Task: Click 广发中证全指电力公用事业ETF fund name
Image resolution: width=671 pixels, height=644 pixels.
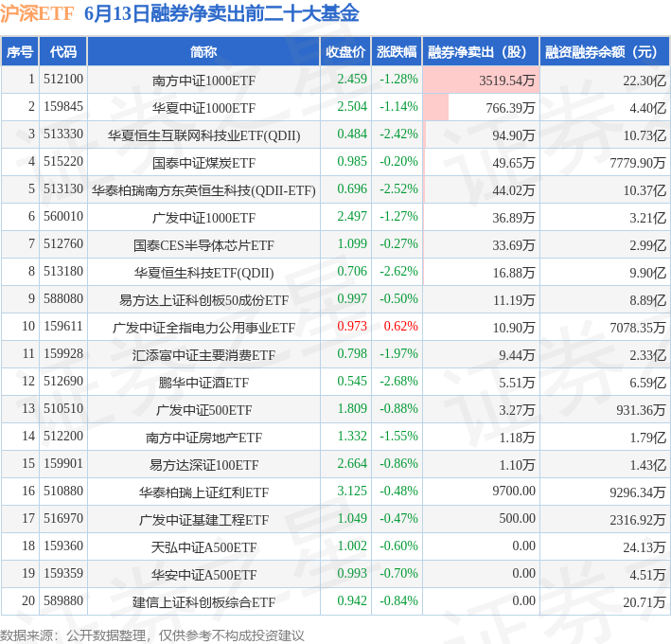Action: pos(203,327)
